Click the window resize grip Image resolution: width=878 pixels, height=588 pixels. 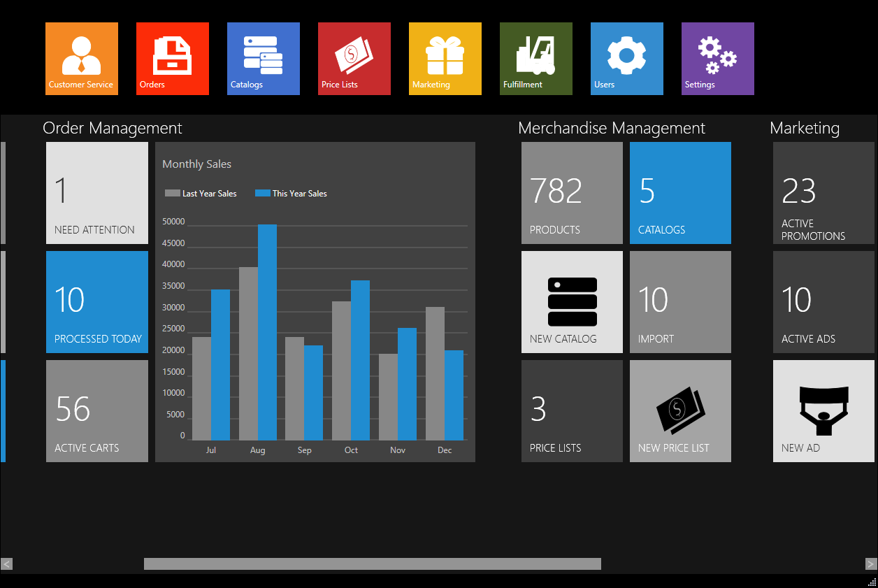[x=872, y=582]
